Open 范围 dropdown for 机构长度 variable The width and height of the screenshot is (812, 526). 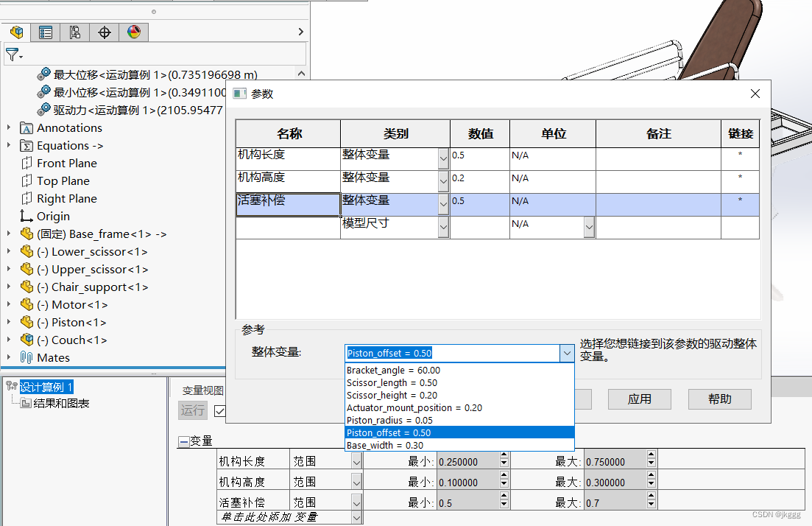(356, 461)
